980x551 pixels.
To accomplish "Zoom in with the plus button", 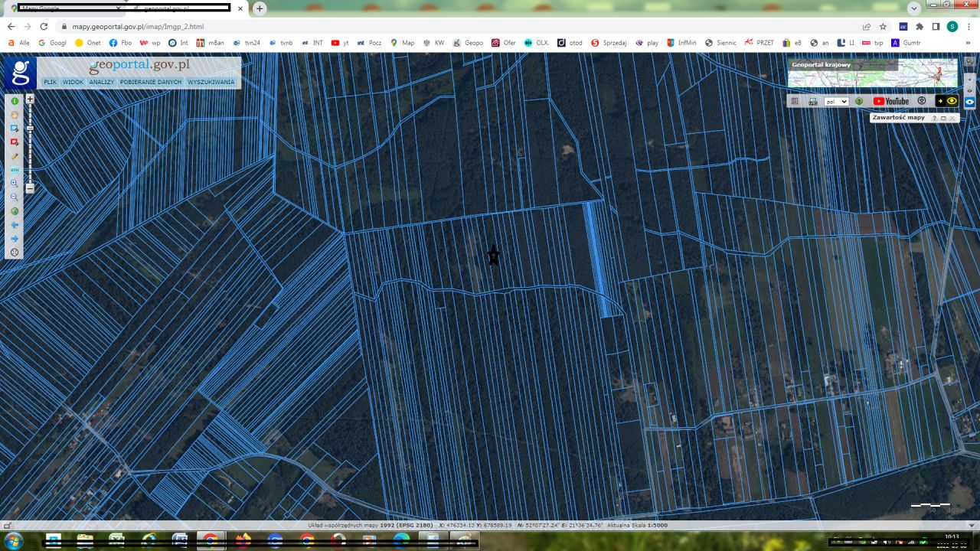I will coord(30,99).
